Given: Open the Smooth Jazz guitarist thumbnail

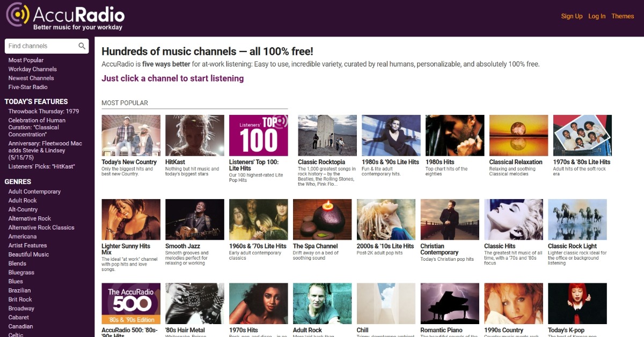Looking at the screenshot, I should pos(194,219).
